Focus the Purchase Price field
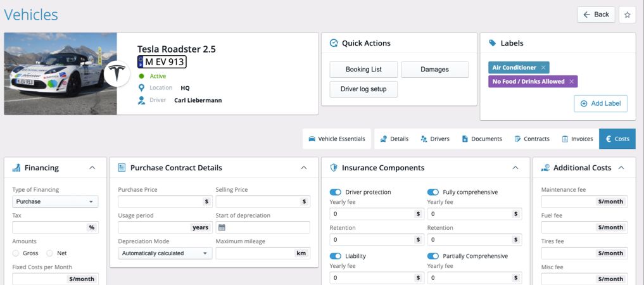 point(165,201)
